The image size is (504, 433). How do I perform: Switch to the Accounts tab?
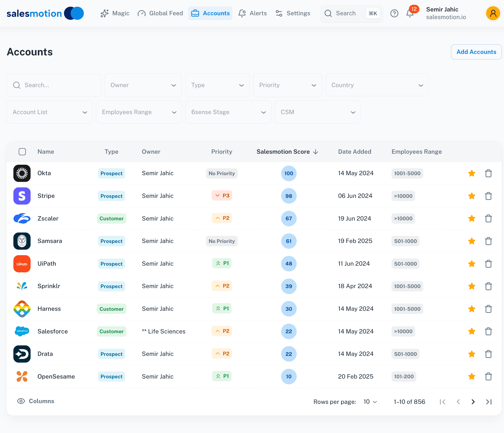pyautogui.click(x=210, y=13)
